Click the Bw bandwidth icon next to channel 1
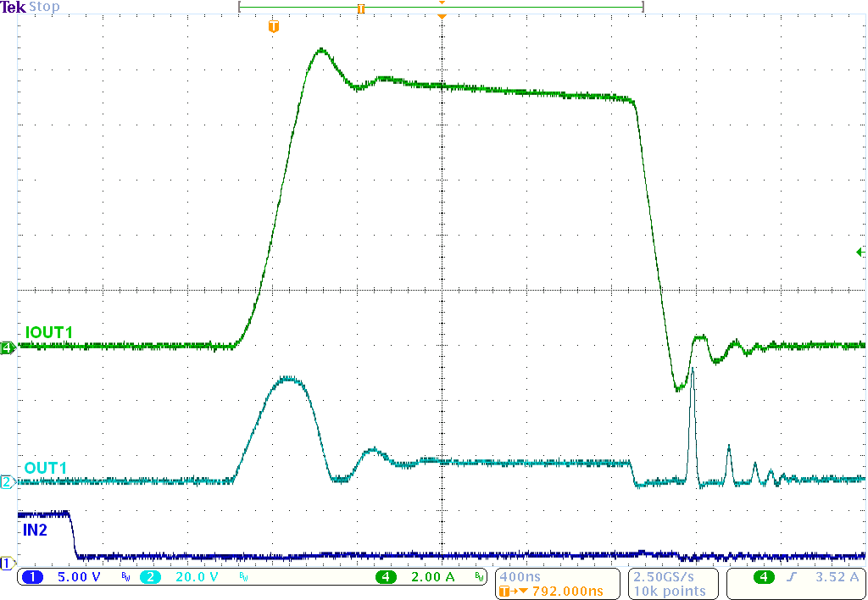868x600 pixels. [124, 577]
